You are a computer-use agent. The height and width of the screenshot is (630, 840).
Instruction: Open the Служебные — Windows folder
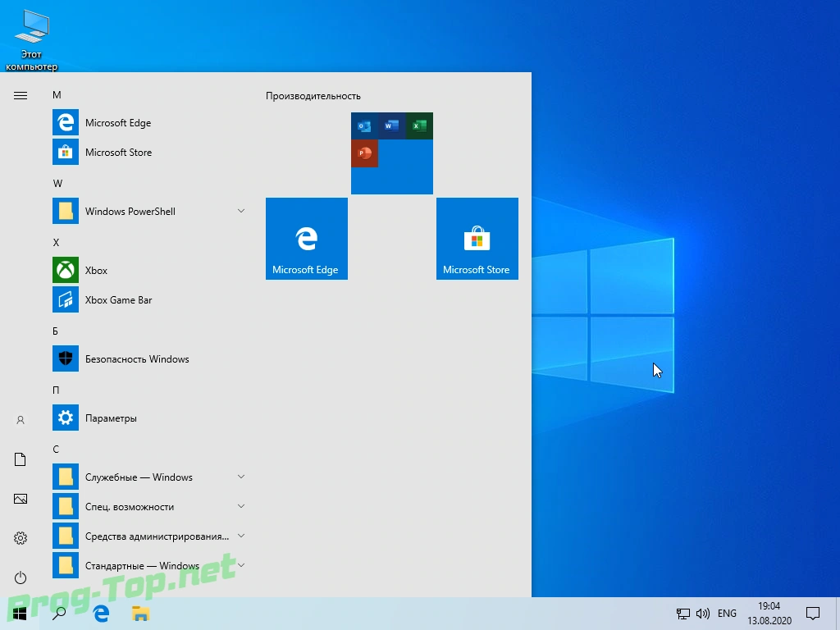coord(149,477)
